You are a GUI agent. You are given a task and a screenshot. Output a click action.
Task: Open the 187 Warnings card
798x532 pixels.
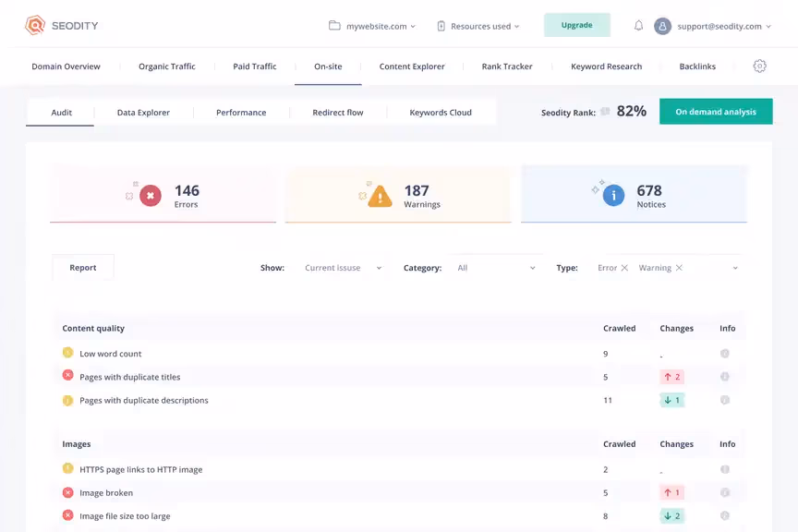pos(398,194)
